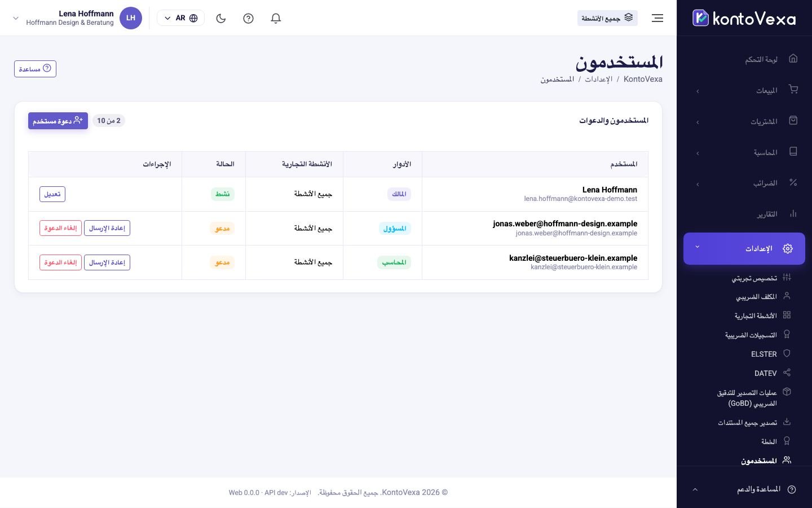Open notifications bell
Image resolution: width=812 pixels, height=508 pixels.
(276, 18)
